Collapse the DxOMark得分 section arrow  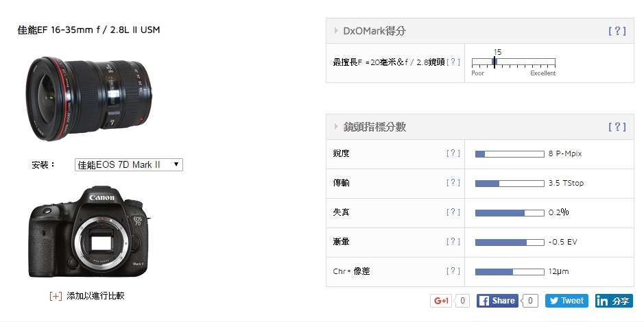point(336,31)
